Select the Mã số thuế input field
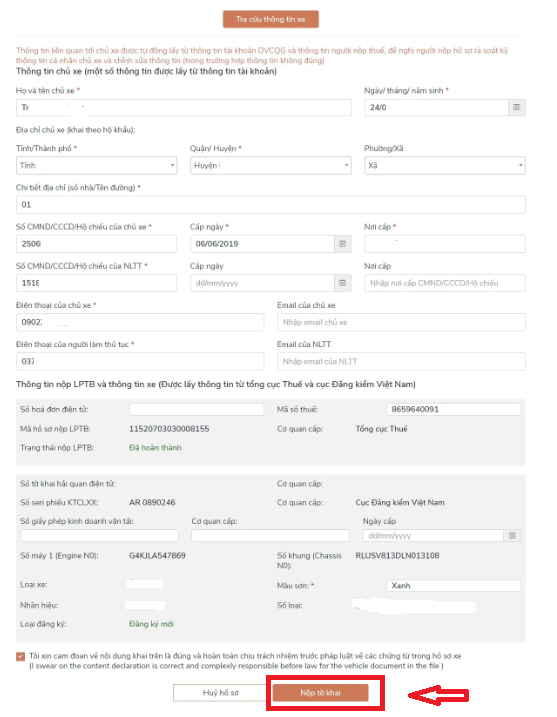The height and width of the screenshot is (717, 557). 453,409
